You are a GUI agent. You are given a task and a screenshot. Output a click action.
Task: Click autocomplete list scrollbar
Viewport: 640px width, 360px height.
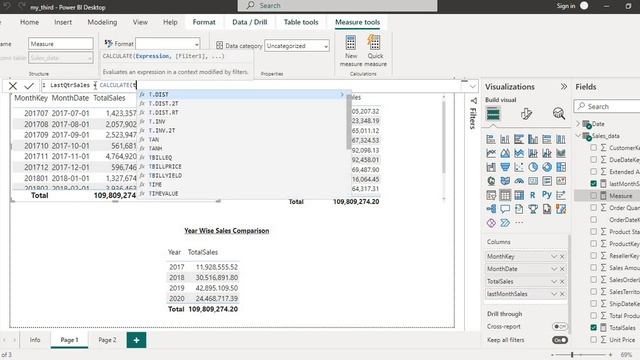[x=349, y=122]
